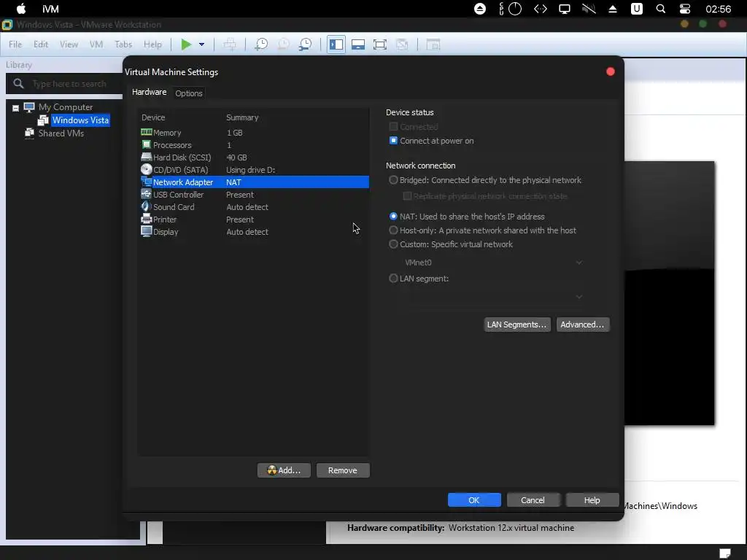Image resolution: width=747 pixels, height=560 pixels.
Task: Select the Sound Card device
Action: coord(255,206)
